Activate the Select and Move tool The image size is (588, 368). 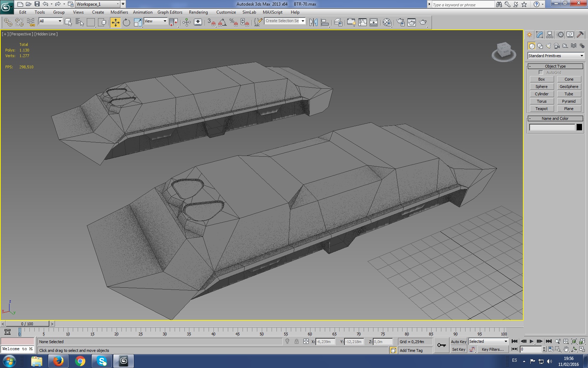click(x=115, y=22)
